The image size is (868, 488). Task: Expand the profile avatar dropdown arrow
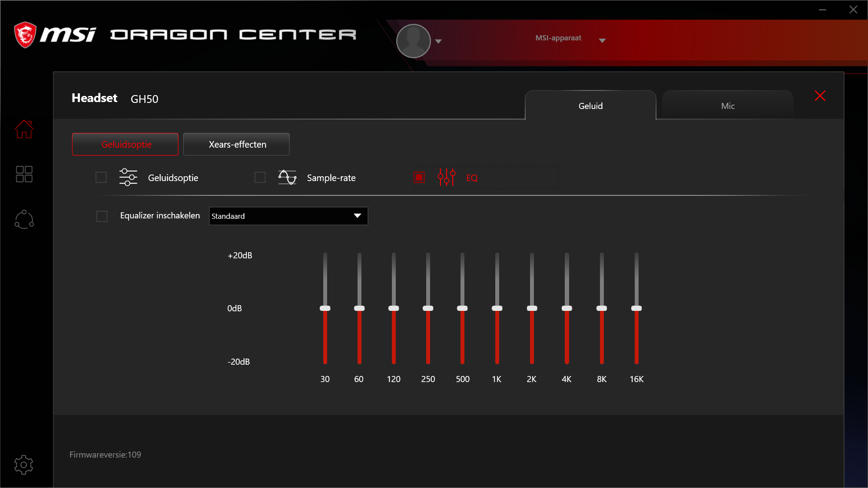[438, 41]
